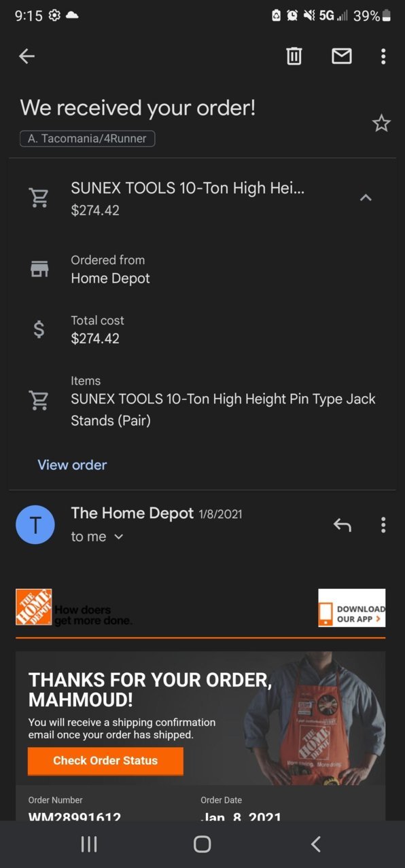Image resolution: width=405 pixels, height=868 pixels.
Task: Mark email as unread with envelope icon
Action: 342,56
